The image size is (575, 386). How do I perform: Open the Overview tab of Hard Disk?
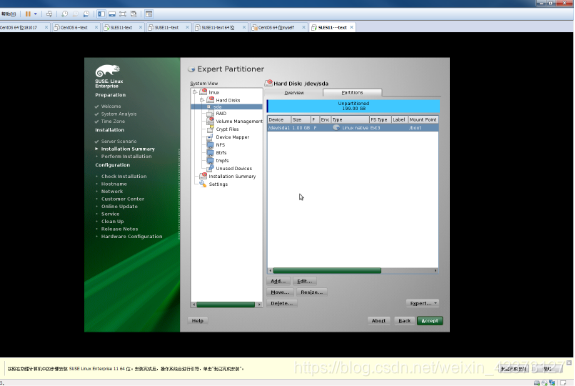tap(294, 93)
